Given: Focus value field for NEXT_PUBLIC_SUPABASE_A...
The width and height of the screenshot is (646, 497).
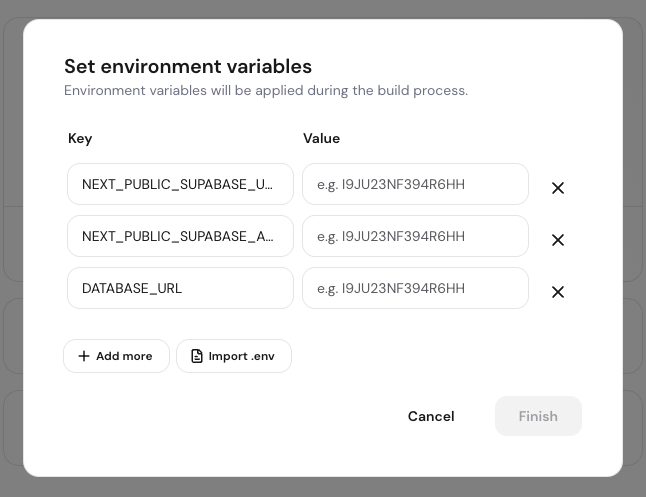Looking at the screenshot, I should [415, 236].
